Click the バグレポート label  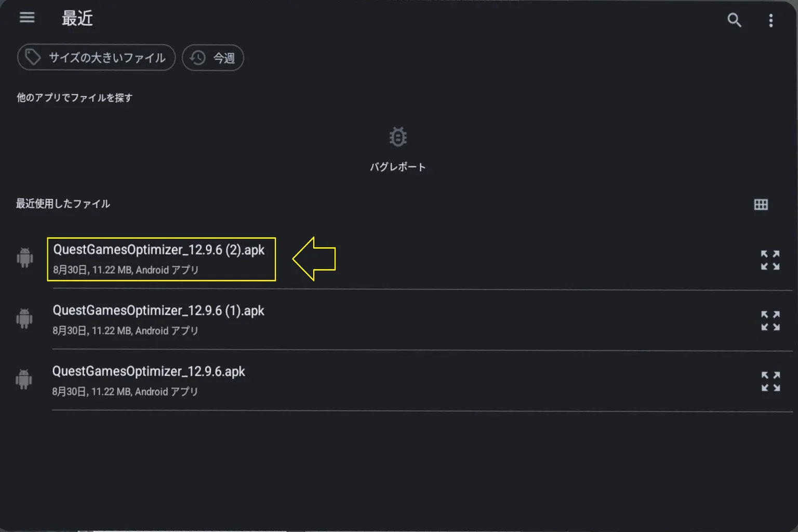pyautogui.click(x=398, y=166)
